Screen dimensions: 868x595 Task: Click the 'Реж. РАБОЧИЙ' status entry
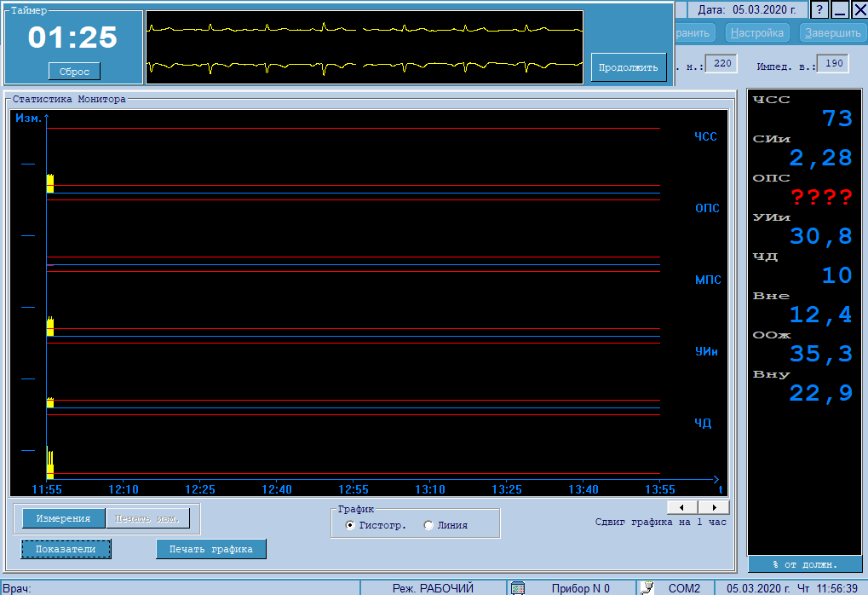(x=433, y=588)
